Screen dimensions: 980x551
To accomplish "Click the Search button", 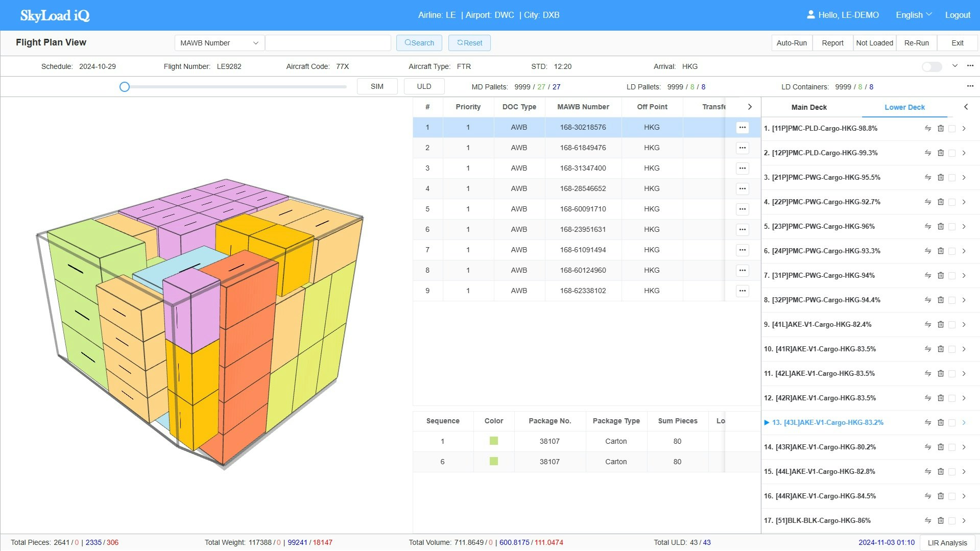I will (419, 43).
